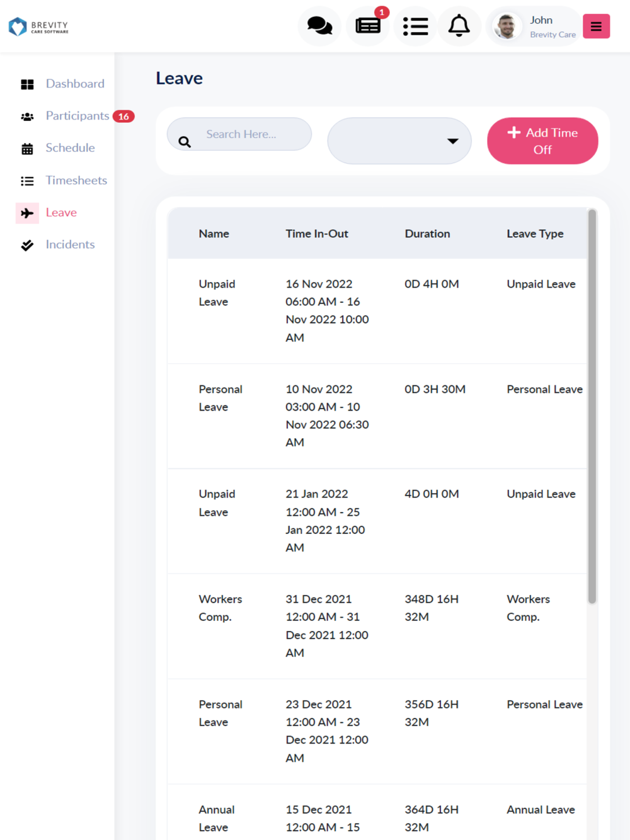Screen dimensions: 630x840
Task: Click John's profile avatar
Action: coord(507,26)
